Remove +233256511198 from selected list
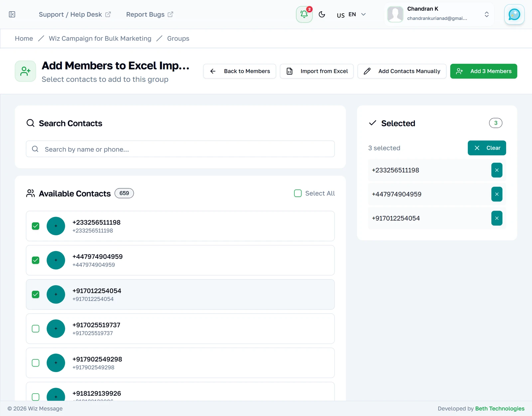Viewport: 532px width, 416px height. click(497, 170)
